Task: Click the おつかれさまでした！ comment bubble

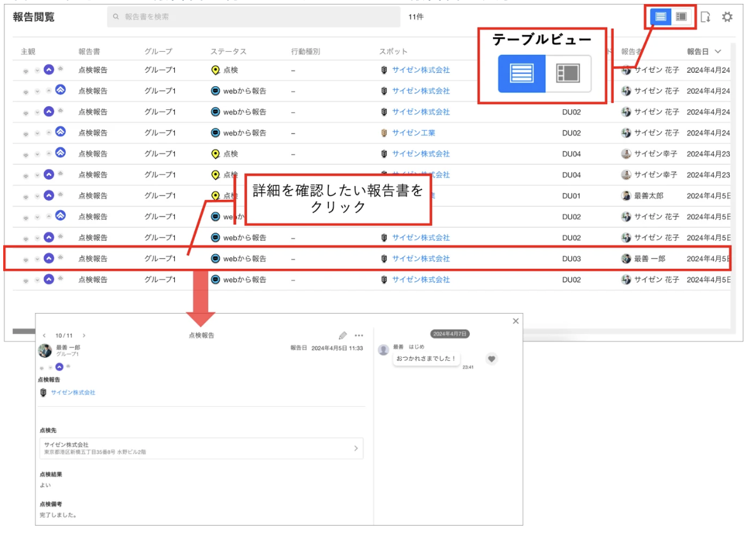Action: click(427, 358)
